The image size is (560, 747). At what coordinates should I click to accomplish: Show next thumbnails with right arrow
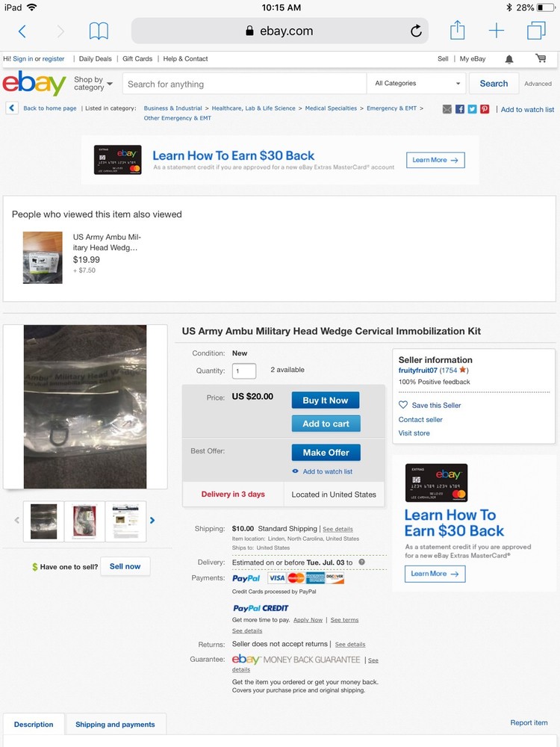pyautogui.click(x=152, y=520)
